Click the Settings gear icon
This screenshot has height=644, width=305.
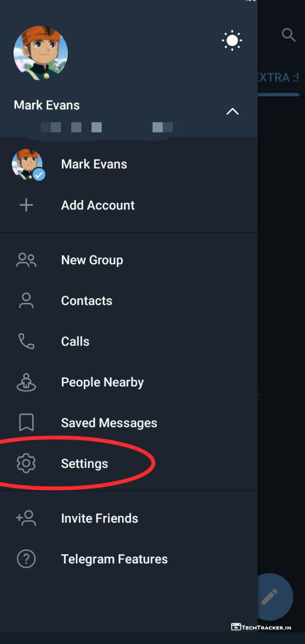coord(26,464)
